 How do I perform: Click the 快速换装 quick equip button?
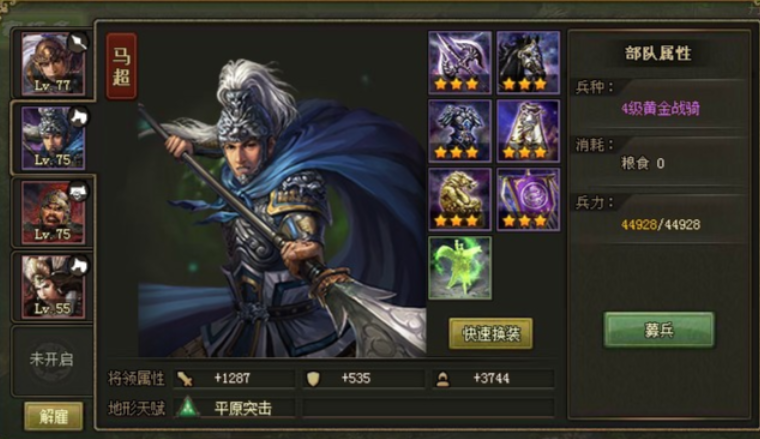coord(491,333)
